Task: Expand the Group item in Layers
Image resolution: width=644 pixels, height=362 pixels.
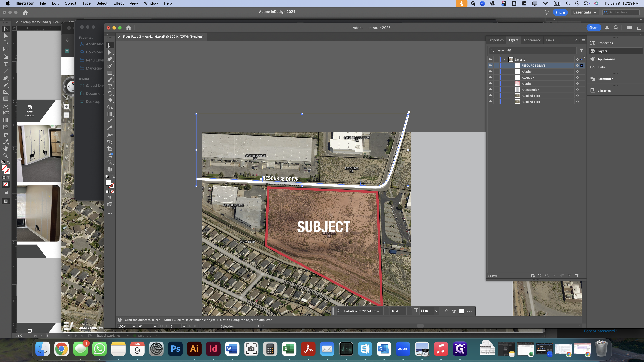Action: click(x=510, y=77)
